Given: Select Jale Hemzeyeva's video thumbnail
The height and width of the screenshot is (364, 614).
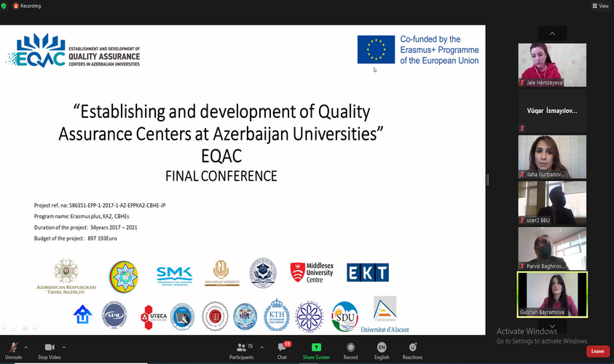Looking at the screenshot, I should tap(551, 65).
